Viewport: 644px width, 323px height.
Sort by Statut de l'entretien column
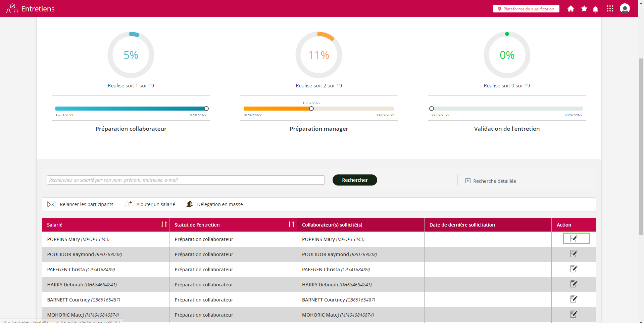(x=291, y=225)
